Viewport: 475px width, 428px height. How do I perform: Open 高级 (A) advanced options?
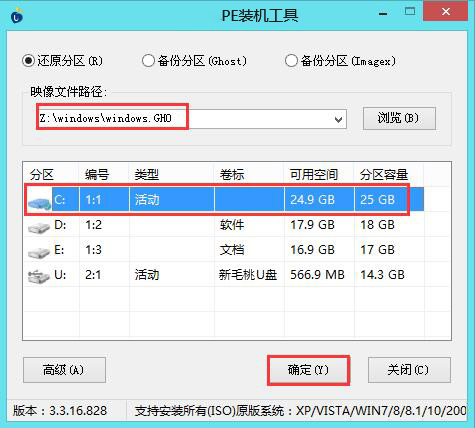(x=64, y=370)
